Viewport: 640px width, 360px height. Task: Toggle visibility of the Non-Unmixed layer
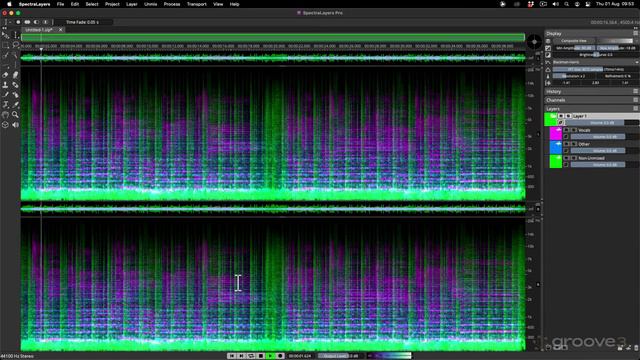566,158
